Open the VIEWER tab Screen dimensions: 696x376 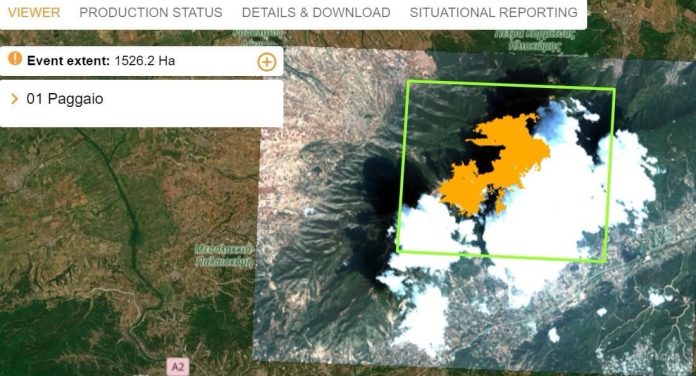(x=34, y=12)
